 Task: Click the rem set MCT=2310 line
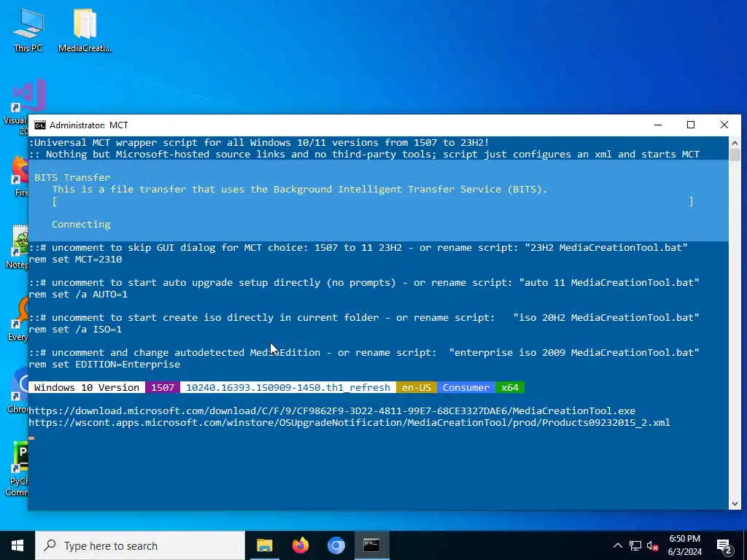75,260
